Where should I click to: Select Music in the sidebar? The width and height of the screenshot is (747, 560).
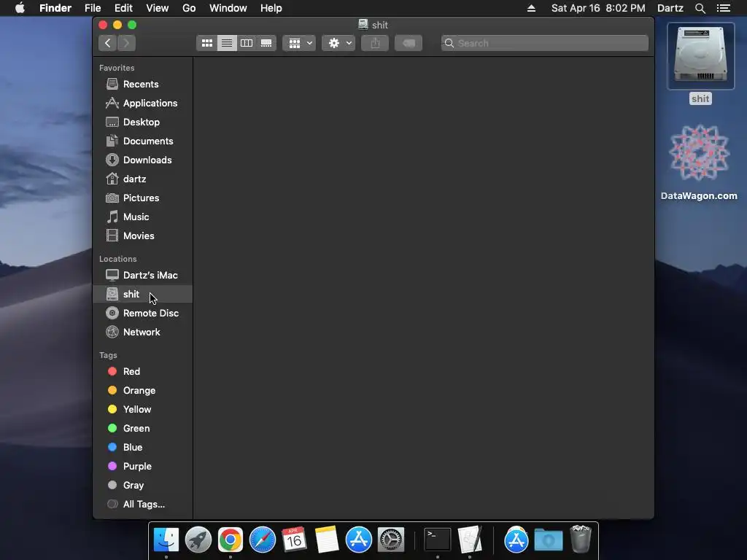click(x=143, y=217)
